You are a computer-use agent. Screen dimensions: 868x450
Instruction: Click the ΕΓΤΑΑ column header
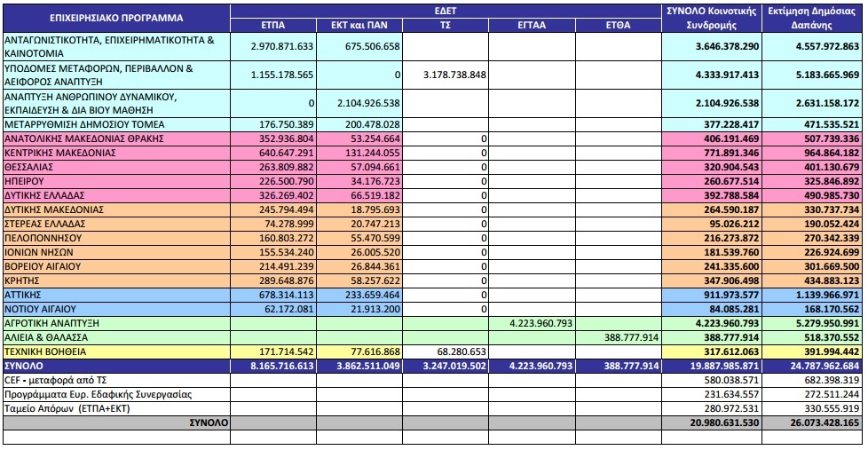tap(532, 25)
